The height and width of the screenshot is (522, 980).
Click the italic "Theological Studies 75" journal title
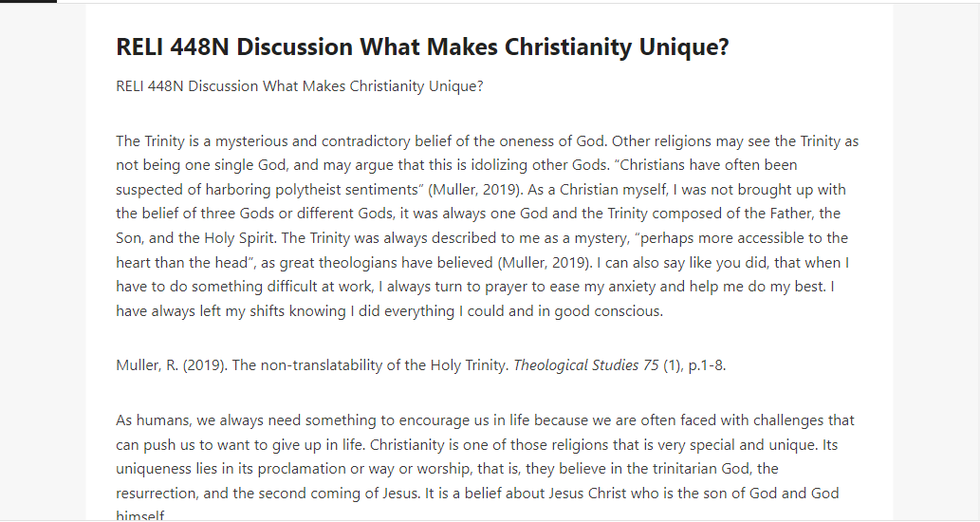click(x=585, y=365)
